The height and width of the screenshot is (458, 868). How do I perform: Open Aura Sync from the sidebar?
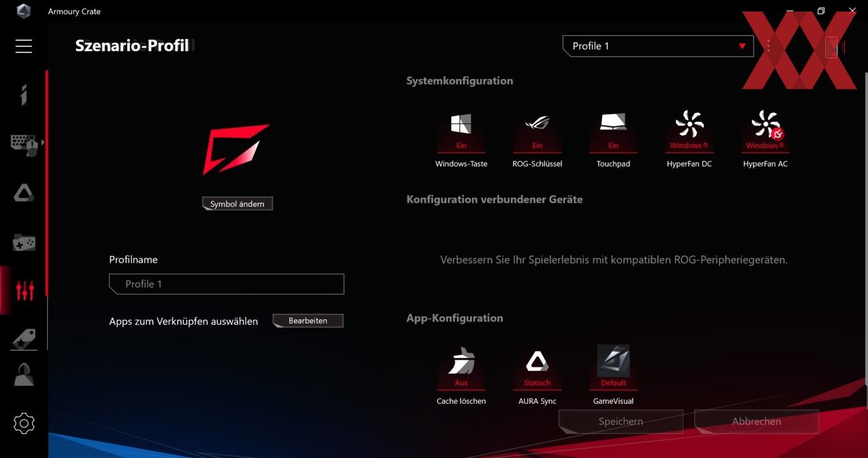point(24,193)
